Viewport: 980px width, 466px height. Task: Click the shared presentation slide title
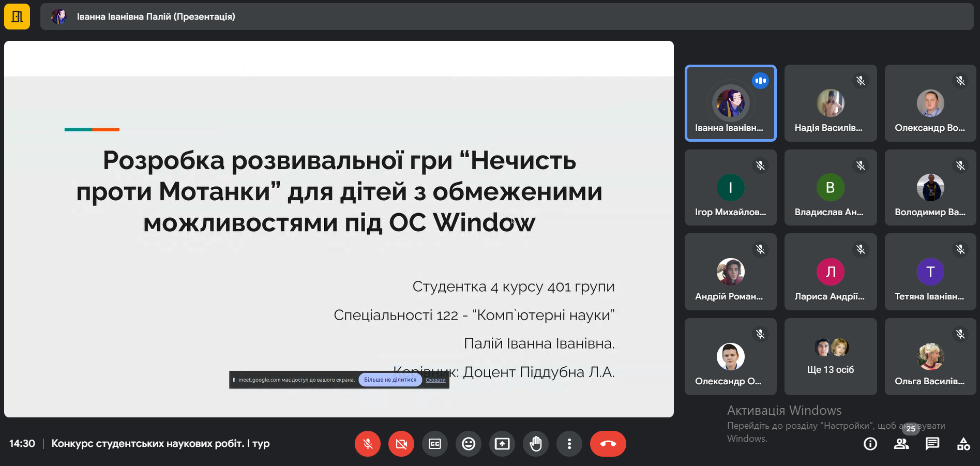339,191
